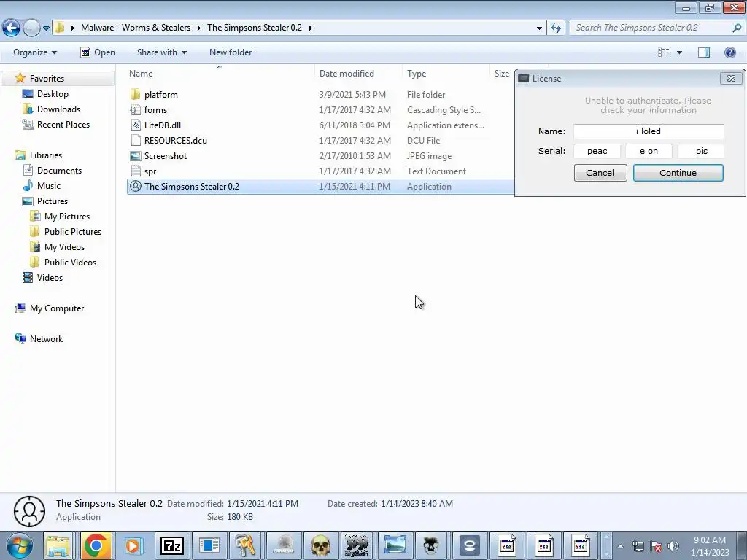Select RESOURCES.dcu file
Image resolution: width=747 pixels, height=560 pixels.
tap(175, 141)
